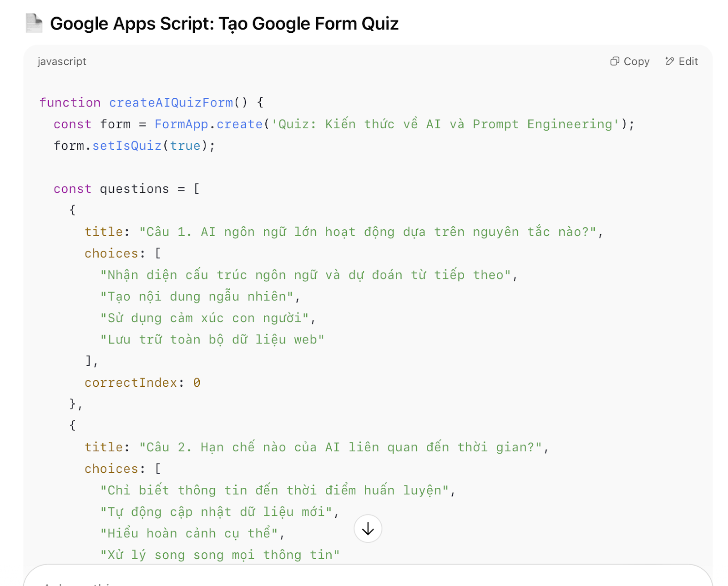Click the "FormApp.create" code line
728x586 pixels.
coord(344,124)
